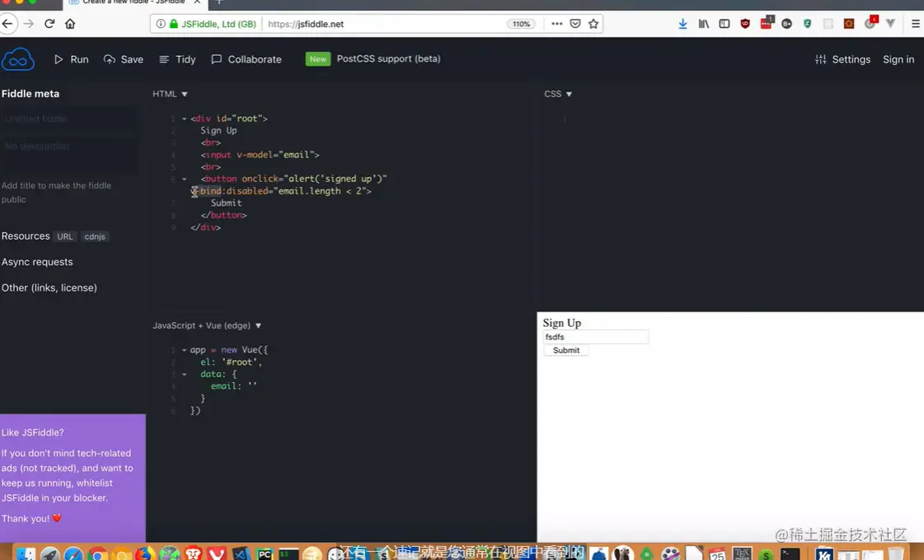This screenshot has height=560, width=924.
Task: Tidy the code with Tidy button
Action: point(177,59)
